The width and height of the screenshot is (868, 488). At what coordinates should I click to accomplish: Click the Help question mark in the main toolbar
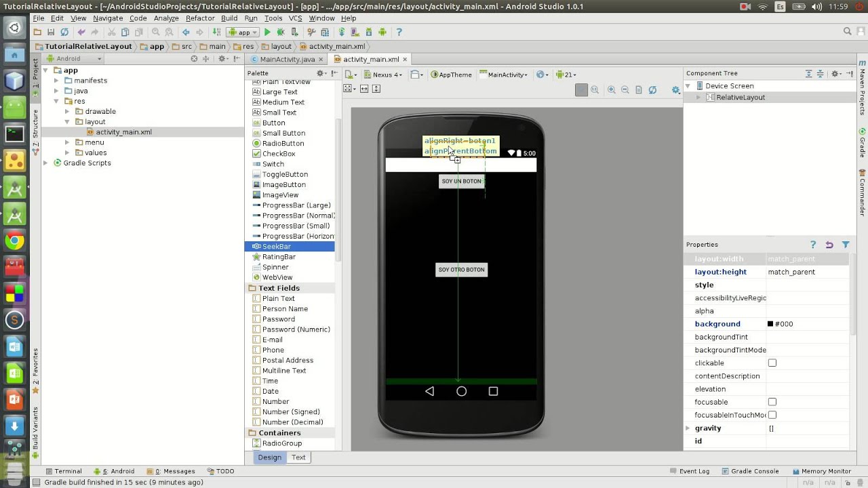click(x=399, y=32)
